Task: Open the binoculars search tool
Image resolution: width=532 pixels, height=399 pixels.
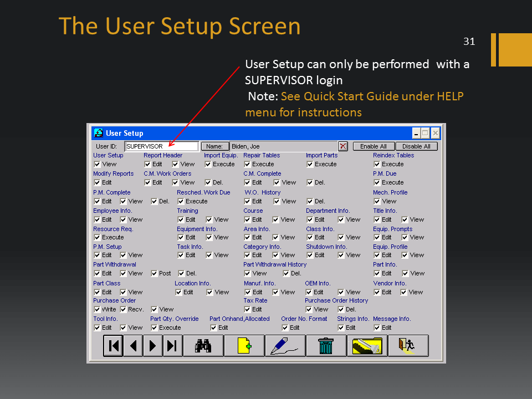Action: 203,346
